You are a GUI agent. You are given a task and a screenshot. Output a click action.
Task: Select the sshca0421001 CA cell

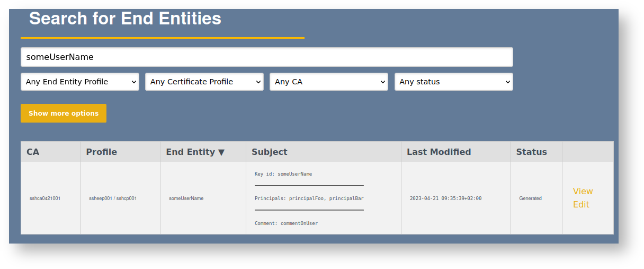[x=45, y=198]
